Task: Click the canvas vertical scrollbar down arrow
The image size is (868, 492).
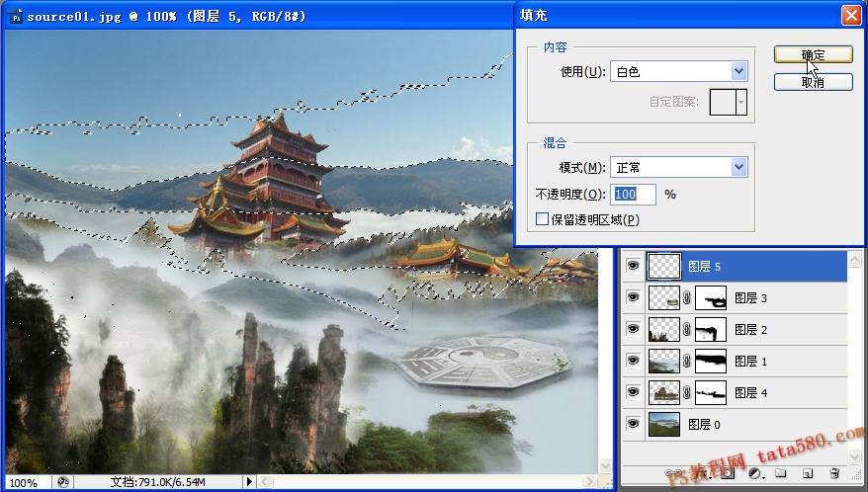Action: pos(605,465)
